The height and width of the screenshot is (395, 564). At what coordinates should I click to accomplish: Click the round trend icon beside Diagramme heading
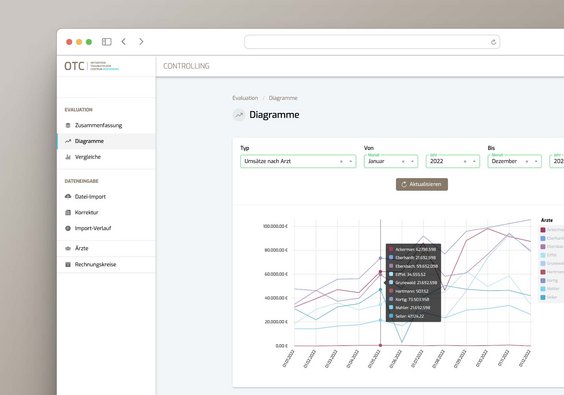[239, 115]
